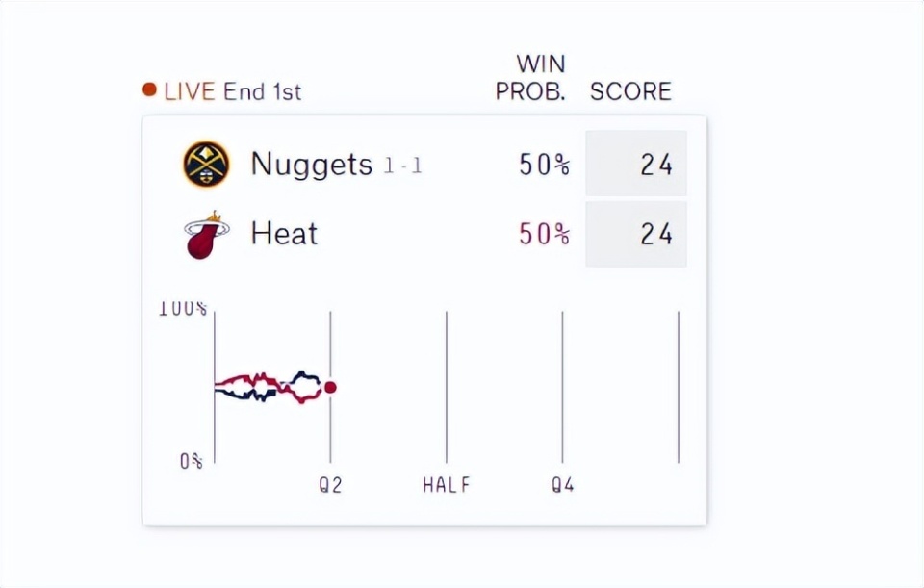
Task: Click the Heat 50% win probability
Action: pyautogui.click(x=544, y=234)
